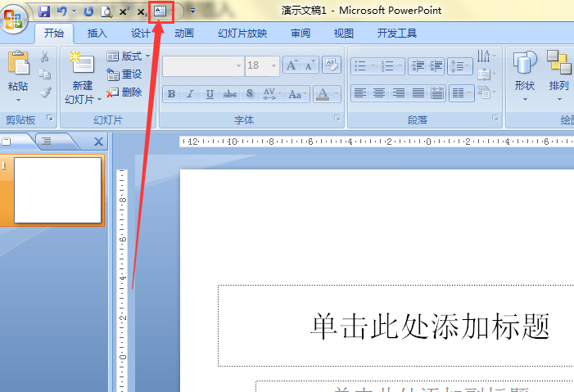Toggle underline formatting

[210, 94]
